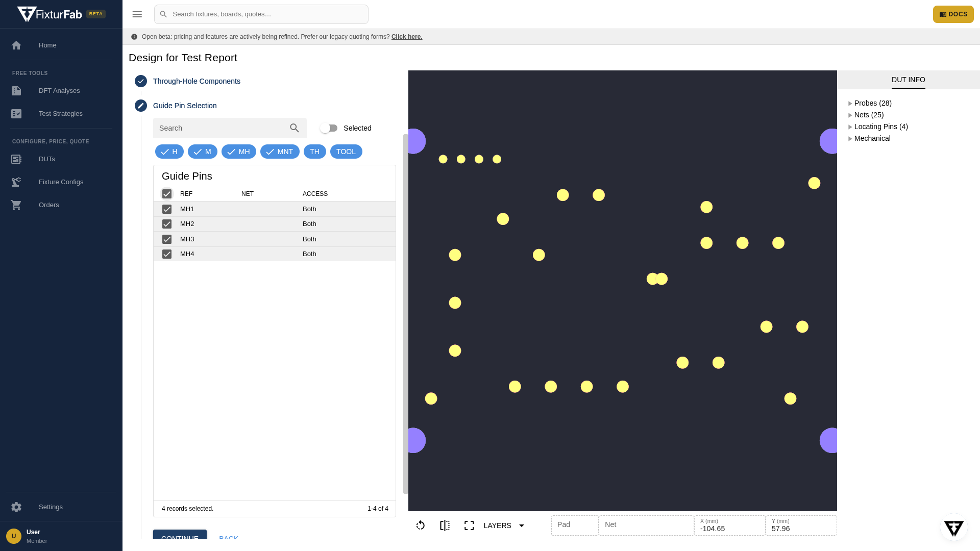
Task: Click the Y (mm) coordinate field
Action: (801, 525)
